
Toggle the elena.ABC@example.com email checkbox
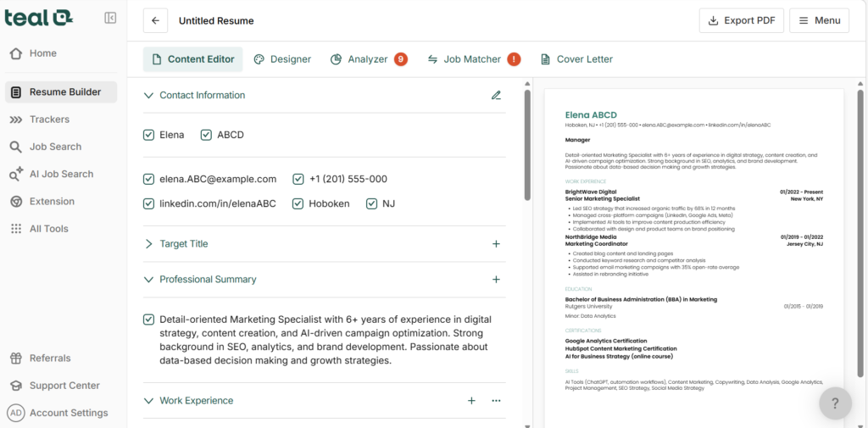pos(149,179)
